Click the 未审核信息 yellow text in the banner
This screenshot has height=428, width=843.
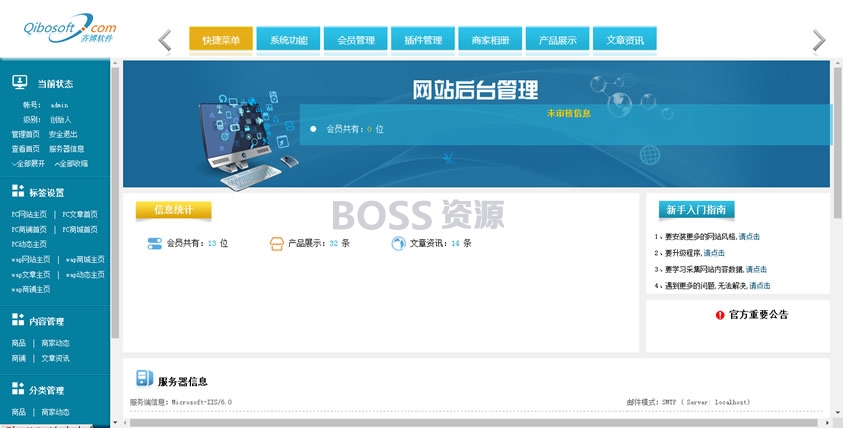[x=569, y=113]
